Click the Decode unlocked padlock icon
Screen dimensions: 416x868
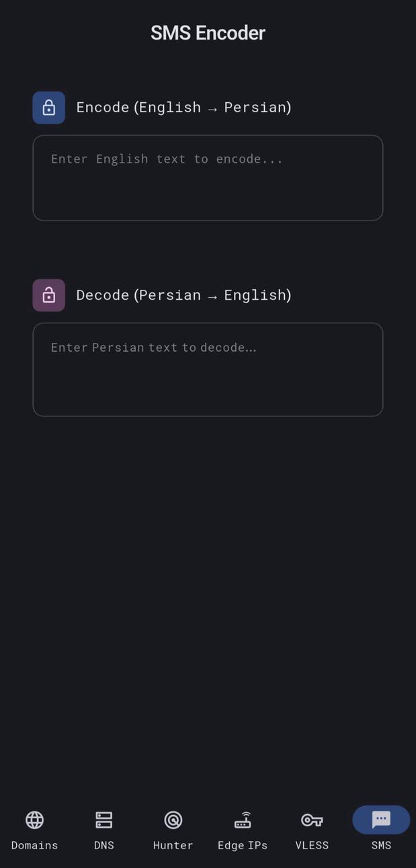48,294
